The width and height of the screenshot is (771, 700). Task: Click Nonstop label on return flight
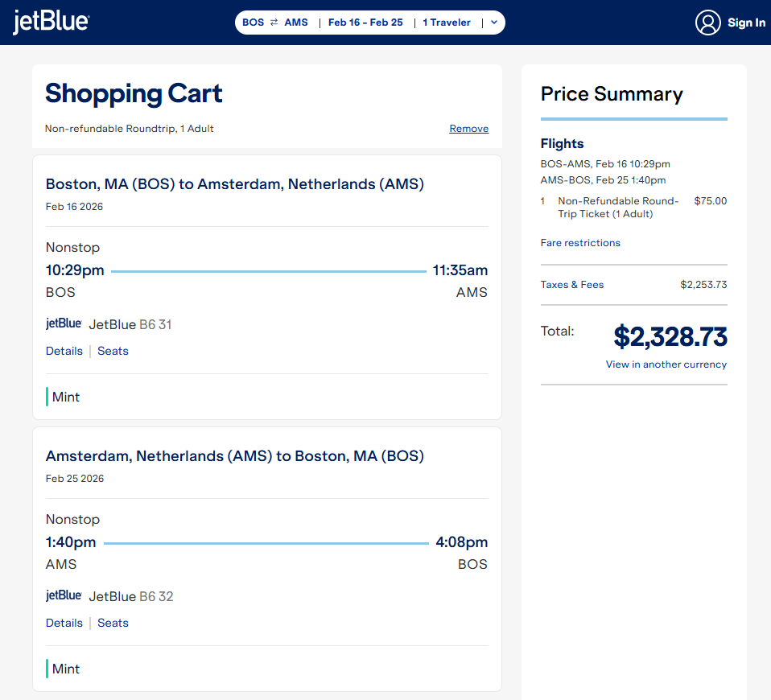(72, 519)
